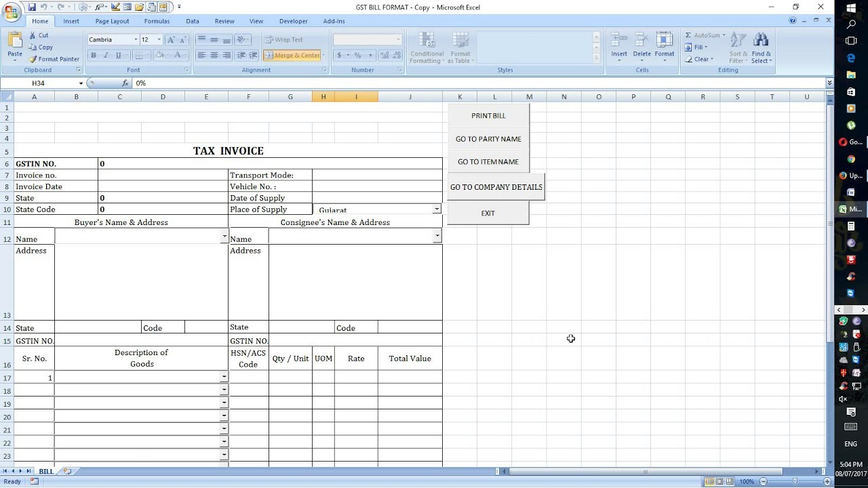The image size is (868, 488).
Task: Open Conditional Formatting options
Action: tap(426, 47)
